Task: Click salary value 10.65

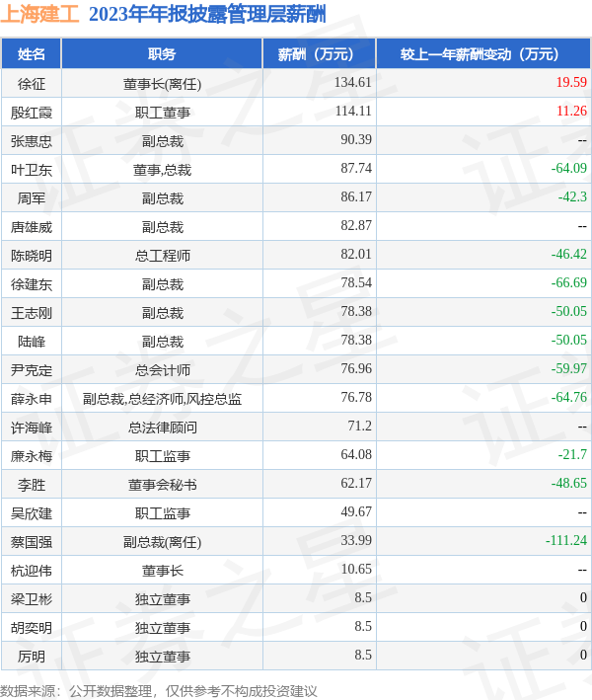Action: click(356, 569)
